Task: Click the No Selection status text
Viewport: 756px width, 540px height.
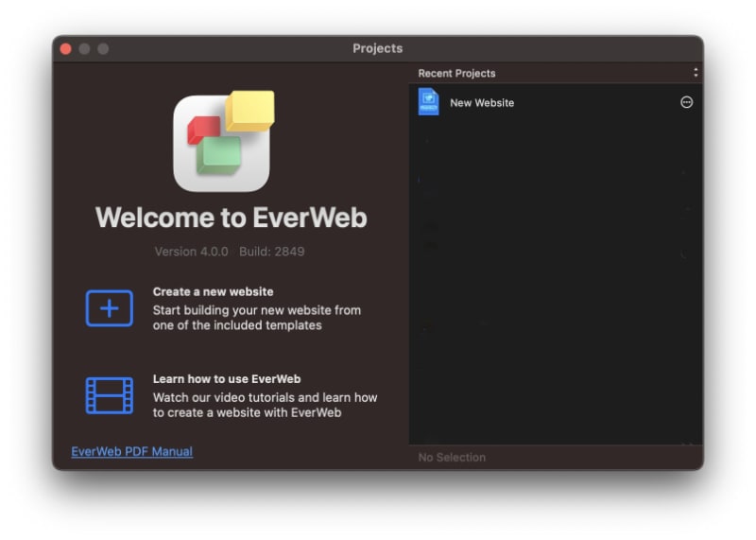Action: (x=452, y=457)
